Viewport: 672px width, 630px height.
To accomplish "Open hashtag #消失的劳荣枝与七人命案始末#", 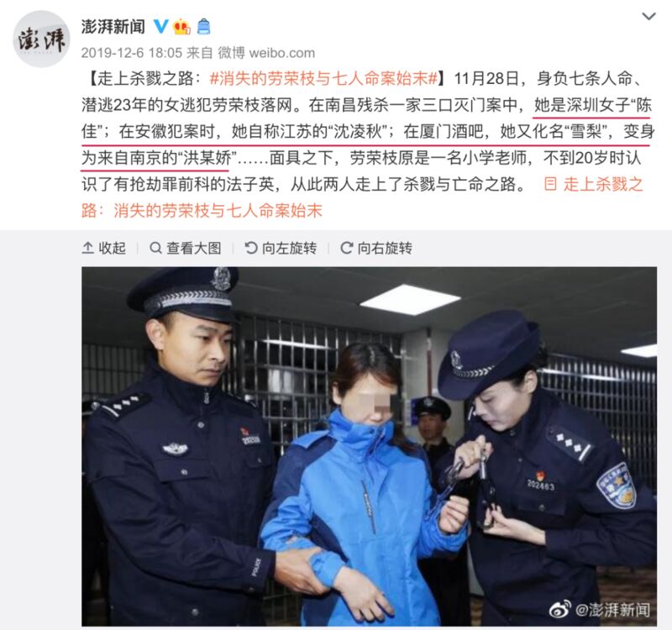I will tap(324, 78).
